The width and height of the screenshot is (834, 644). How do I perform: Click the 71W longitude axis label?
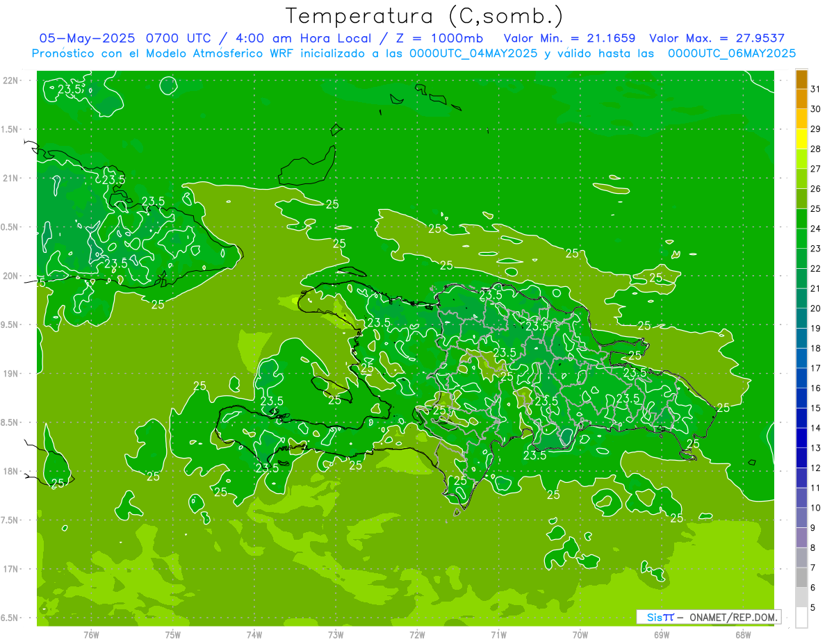click(x=498, y=635)
